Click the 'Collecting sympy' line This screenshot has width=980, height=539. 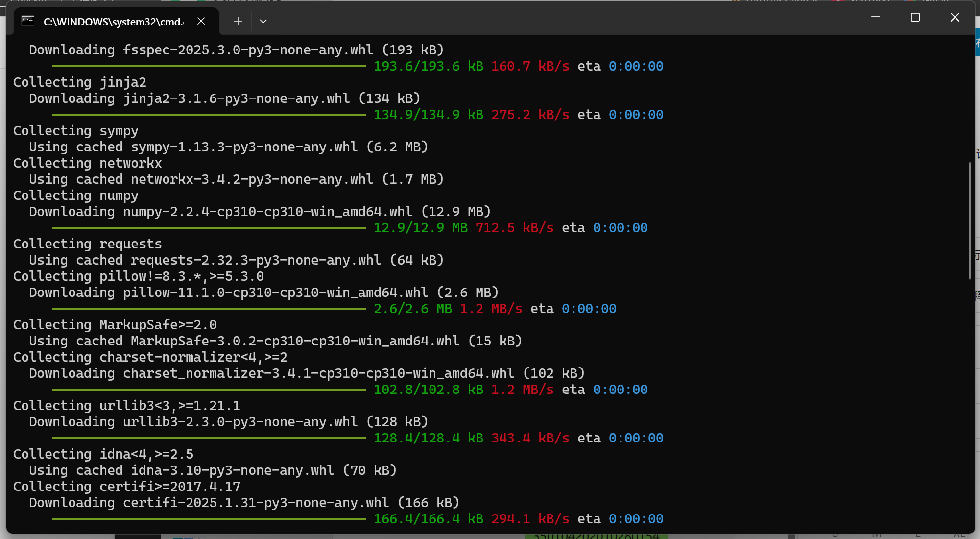pyautogui.click(x=76, y=131)
